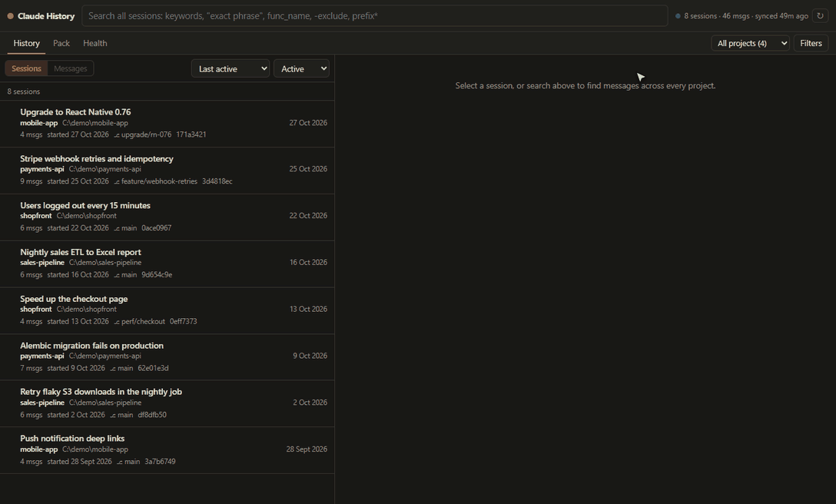Click the 13 Oct 2026 date on right

(308, 310)
